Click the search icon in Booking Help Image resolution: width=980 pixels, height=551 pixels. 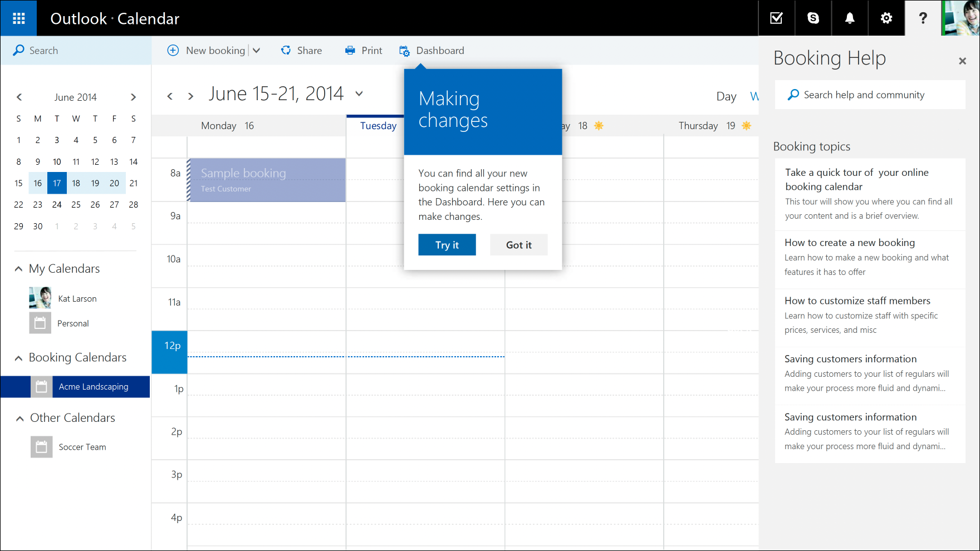pos(793,95)
